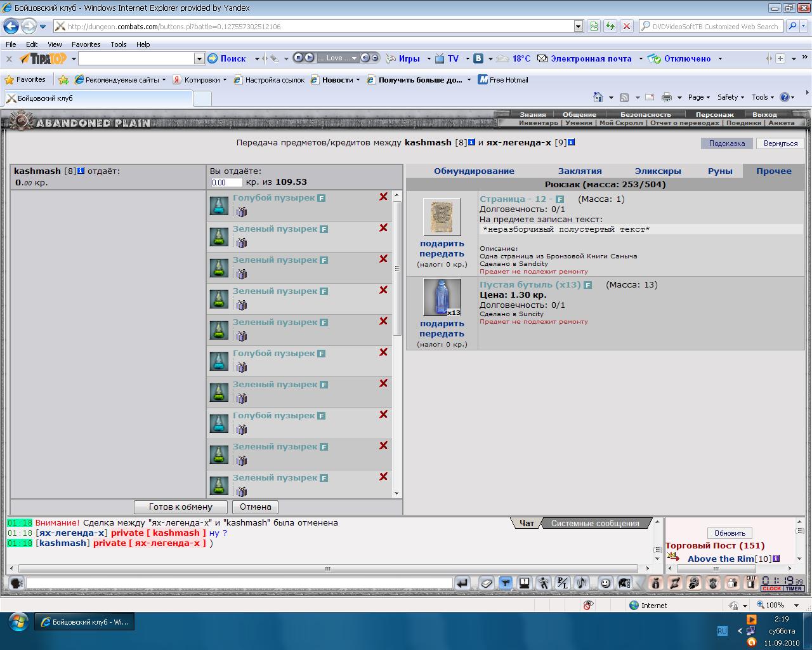The height and width of the screenshot is (650, 812).
Task: Expand the toolbar search box dropdown
Action: tap(199, 58)
